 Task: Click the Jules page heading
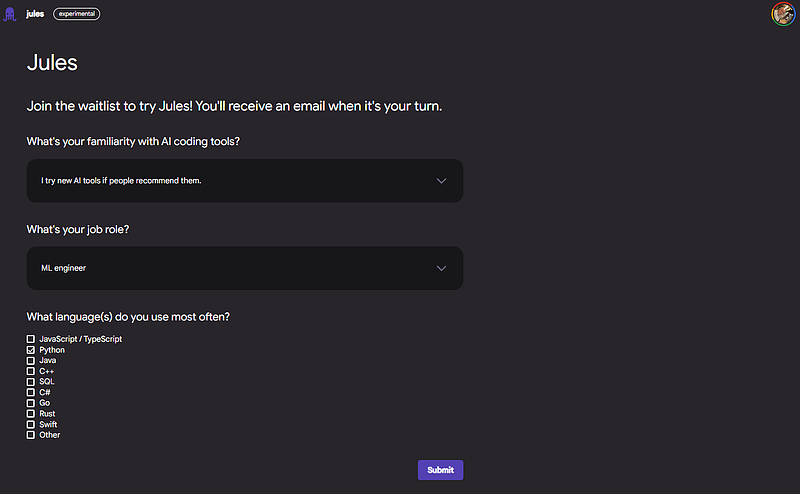point(52,63)
